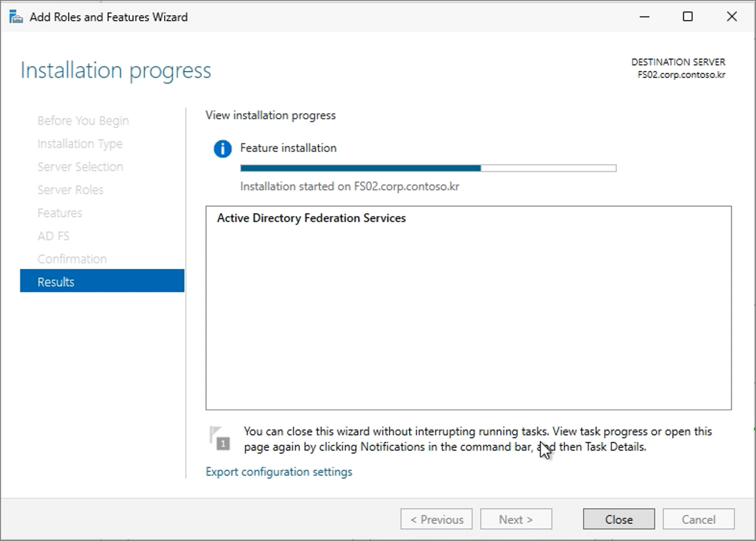The width and height of the screenshot is (756, 541).
Task: Click the Cancel button
Action: pos(698,519)
